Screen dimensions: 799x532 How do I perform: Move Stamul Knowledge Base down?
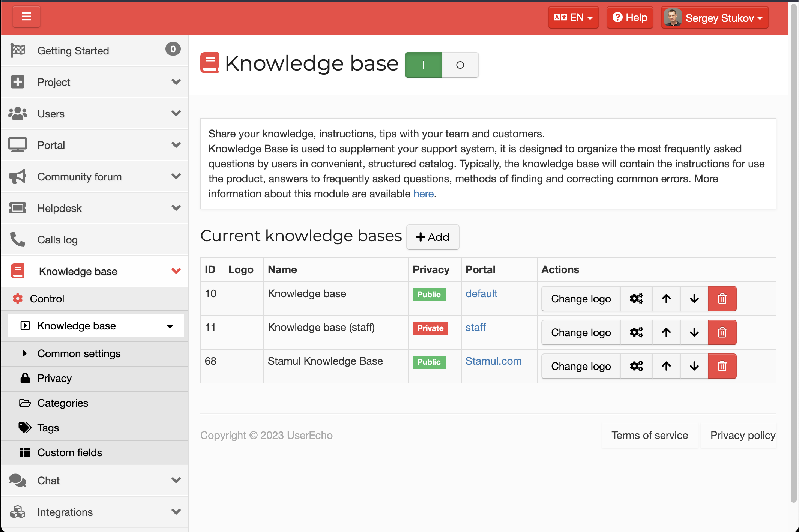click(694, 366)
